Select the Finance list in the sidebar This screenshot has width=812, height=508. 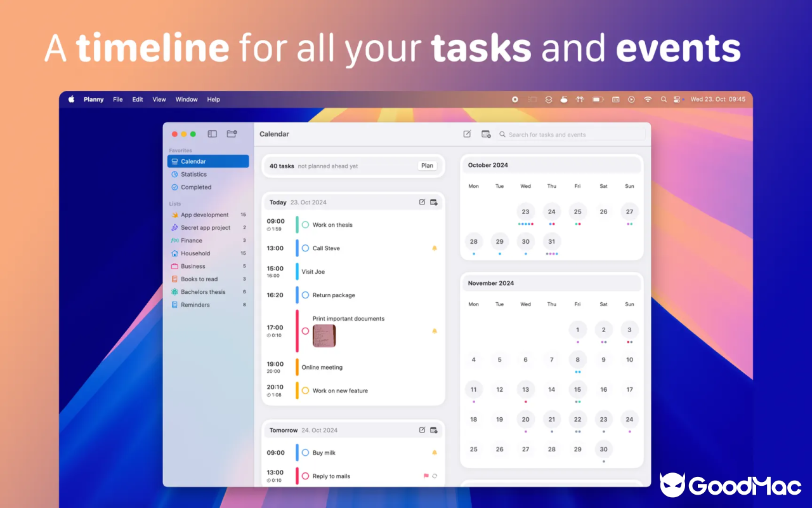[190, 240]
